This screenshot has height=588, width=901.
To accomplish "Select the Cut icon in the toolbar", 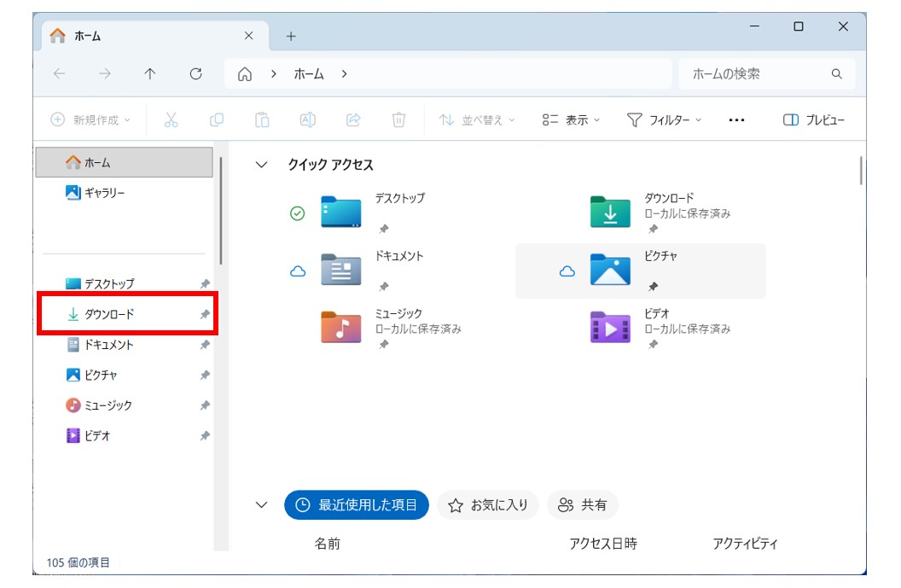I will [x=170, y=119].
